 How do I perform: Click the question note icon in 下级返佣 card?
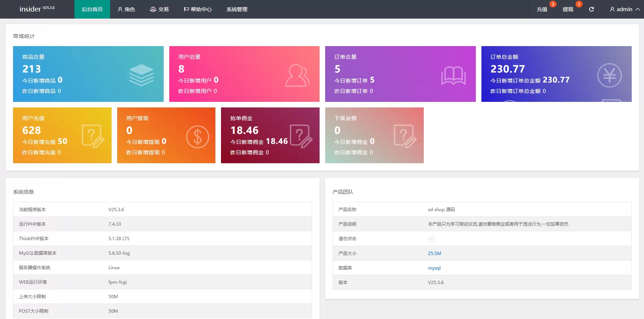(x=405, y=136)
